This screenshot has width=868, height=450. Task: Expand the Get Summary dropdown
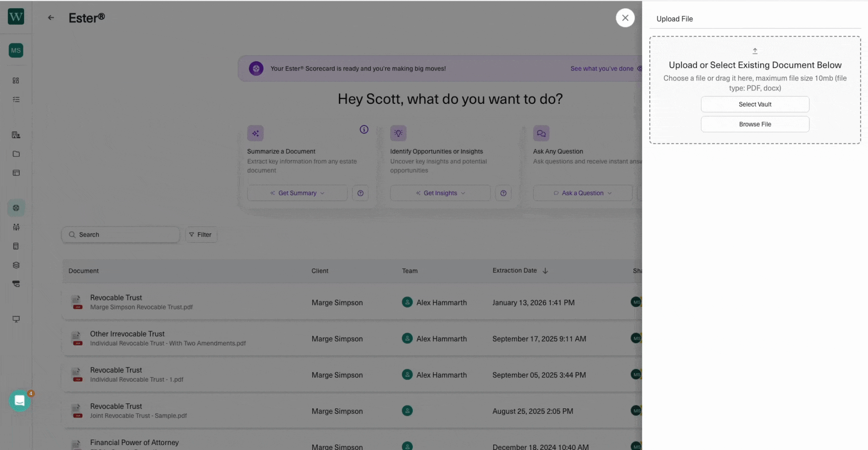tap(297, 193)
